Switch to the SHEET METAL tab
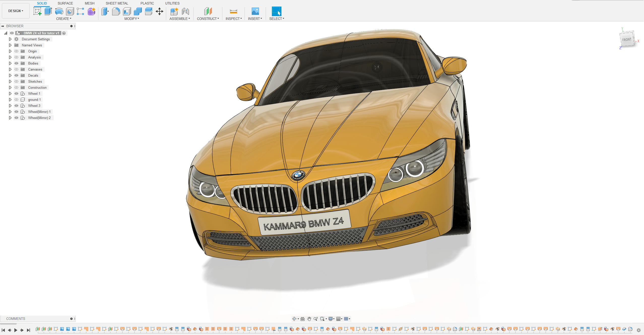Screen dimensions: 644x335 [117, 3]
